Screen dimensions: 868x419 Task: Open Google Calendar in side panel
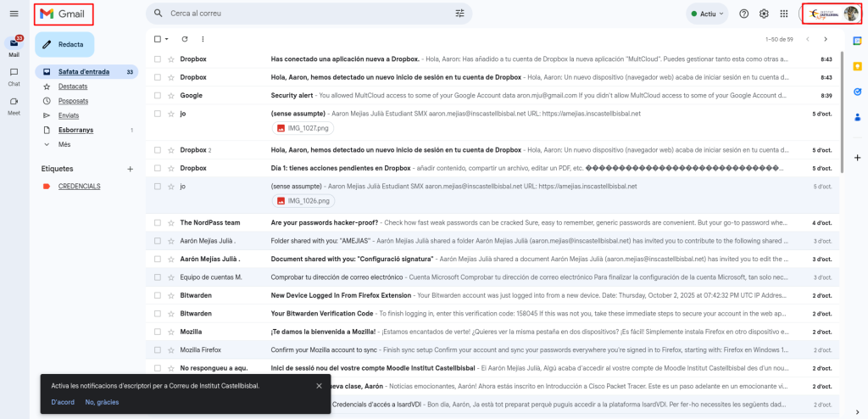coord(857,40)
